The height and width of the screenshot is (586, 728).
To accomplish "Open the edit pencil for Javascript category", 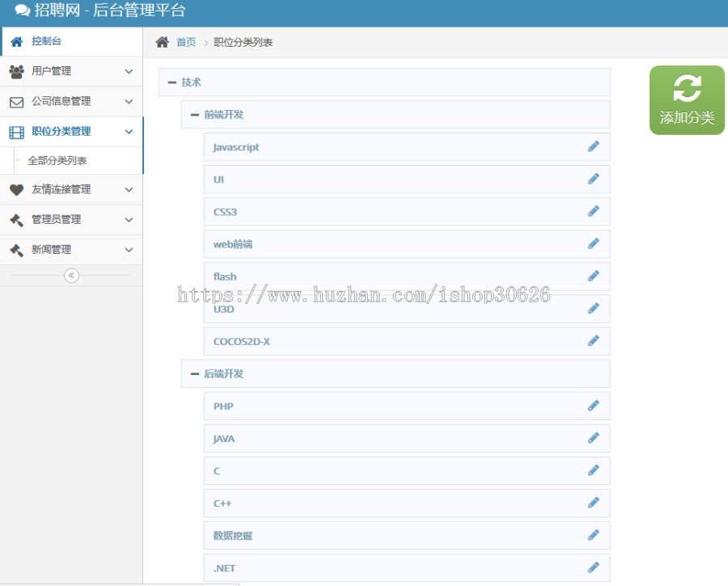I will point(594,146).
